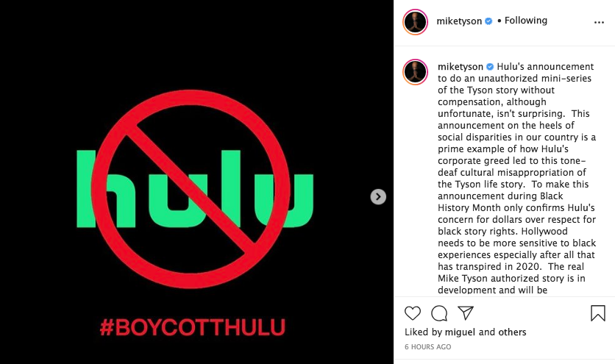
Task: Click the #BOYCOTTHULU text on image
Action: 192,327
